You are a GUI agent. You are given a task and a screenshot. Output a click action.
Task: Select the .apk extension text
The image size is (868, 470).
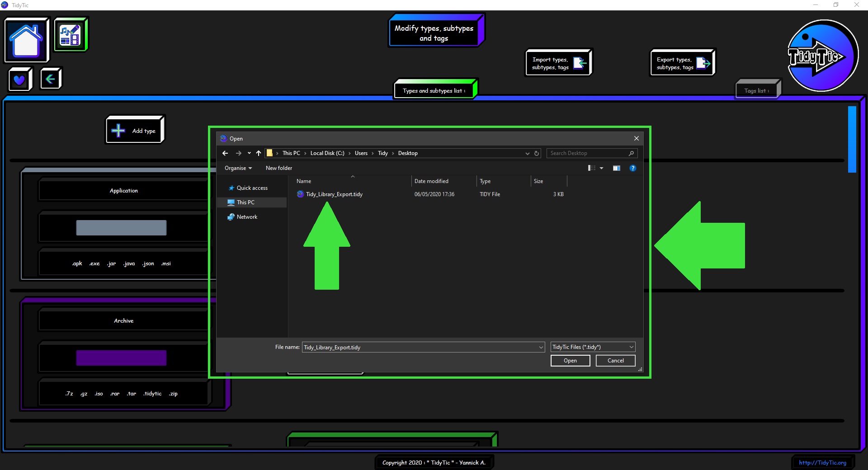pyautogui.click(x=77, y=263)
